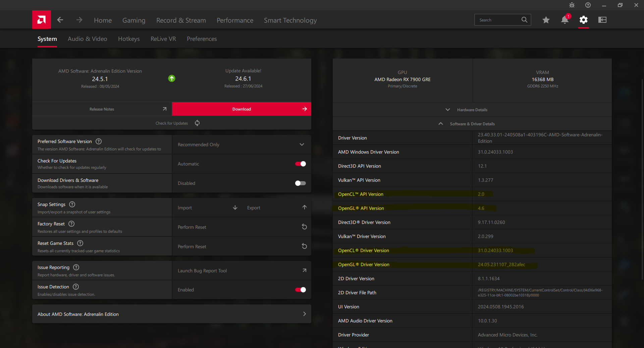
Task: Open the Performance menu
Action: 235,20
